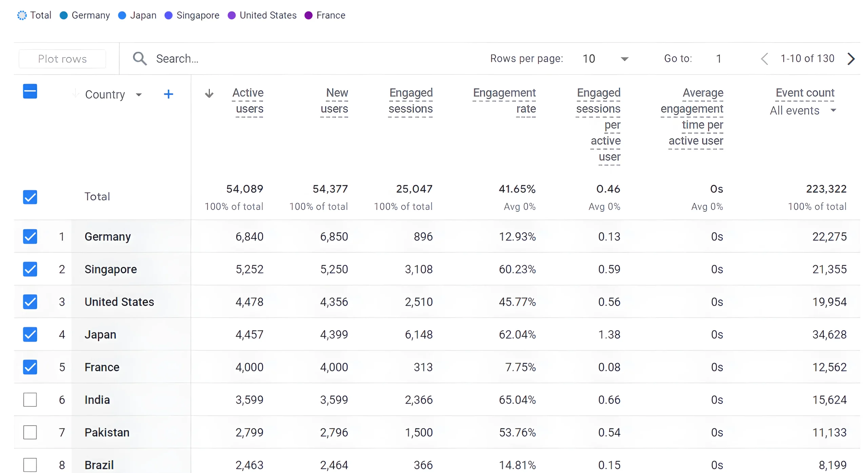Click the United States legend color dot
Screen dimensions: 868x473
pyautogui.click(x=231, y=15)
